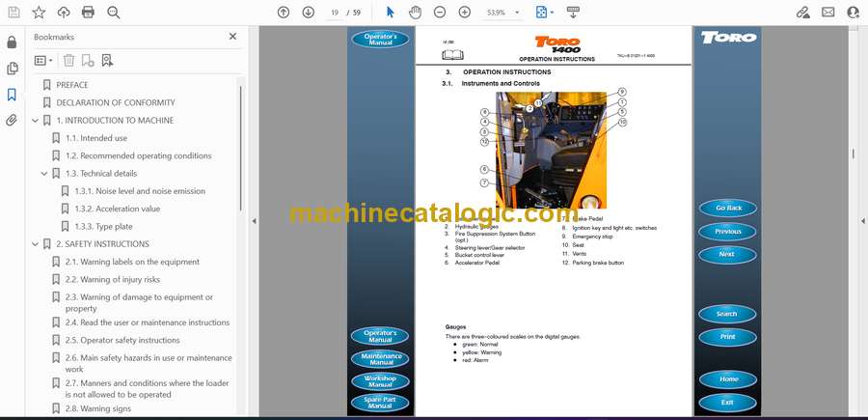Go to next page with down arrow
This screenshot has height=420, width=868.
[x=309, y=13]
